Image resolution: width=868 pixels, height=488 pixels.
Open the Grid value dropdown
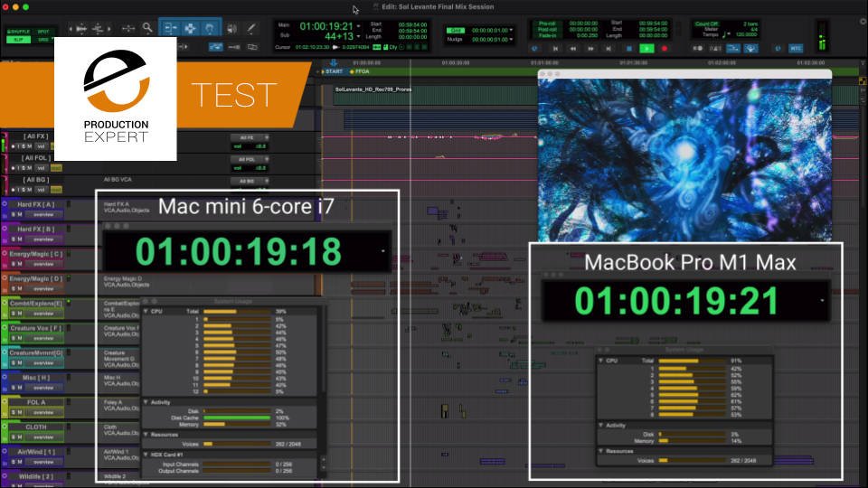(x=511, y=31)
